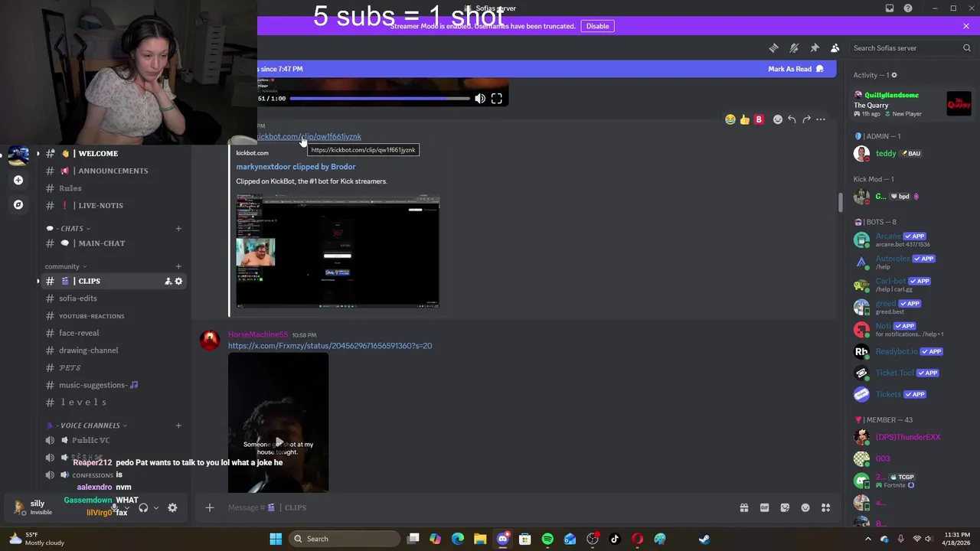
Task: Forward the message using arrow icon
Action: pyautogui.click(x=806, y=119)
